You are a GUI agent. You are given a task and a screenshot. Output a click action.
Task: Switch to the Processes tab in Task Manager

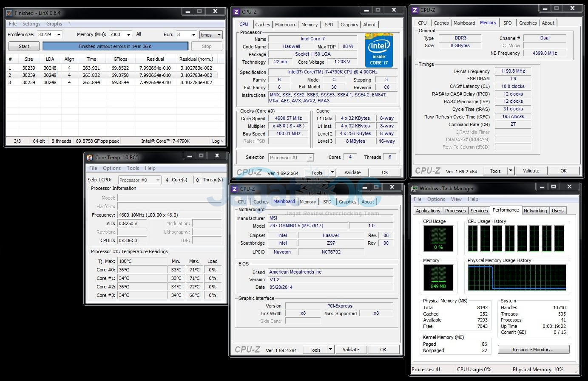pyautogui.click(x=455, y=211)
